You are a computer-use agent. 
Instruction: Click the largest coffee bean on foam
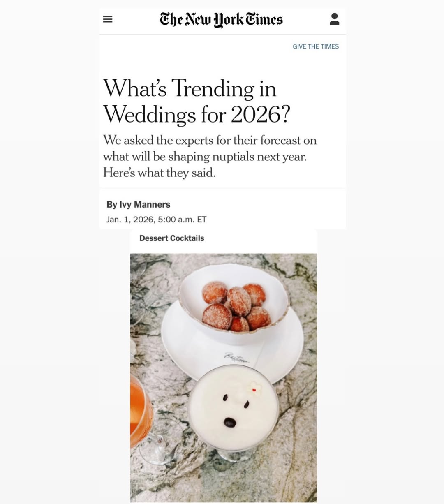tap(230, 423)
